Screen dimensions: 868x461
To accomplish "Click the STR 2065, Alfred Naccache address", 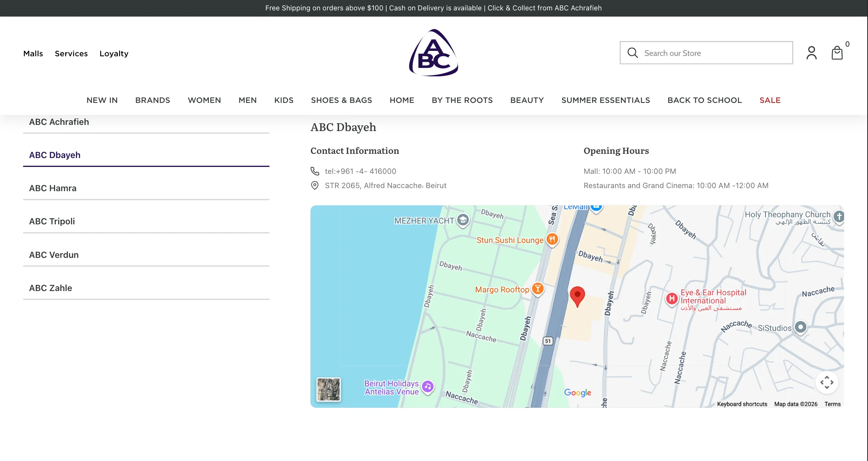I will (385, 185).
